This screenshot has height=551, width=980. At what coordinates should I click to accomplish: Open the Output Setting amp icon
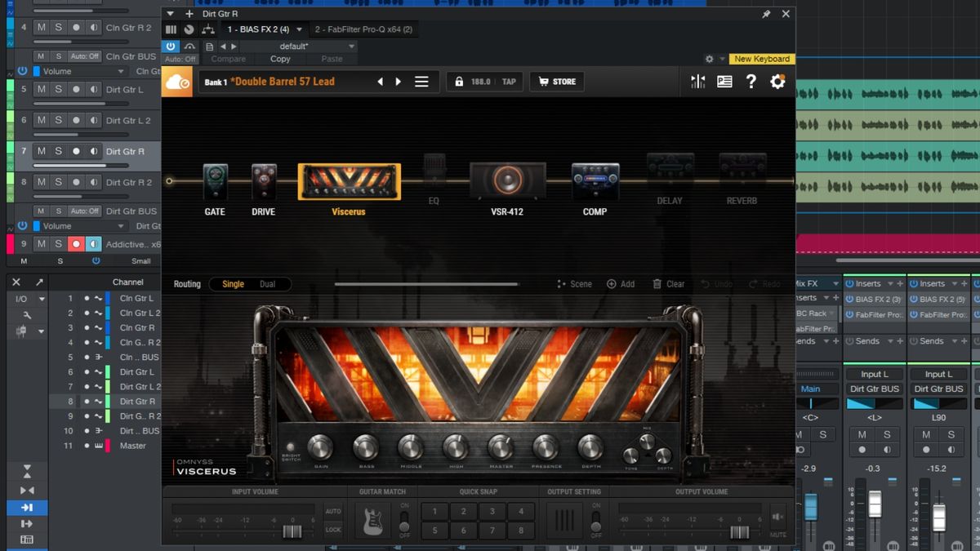pos(564,520)
